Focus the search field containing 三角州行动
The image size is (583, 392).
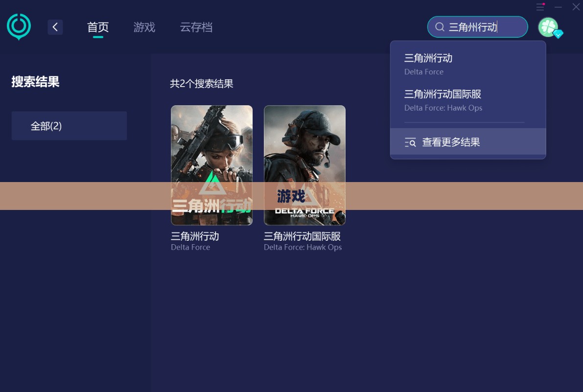tap(477, 27)
